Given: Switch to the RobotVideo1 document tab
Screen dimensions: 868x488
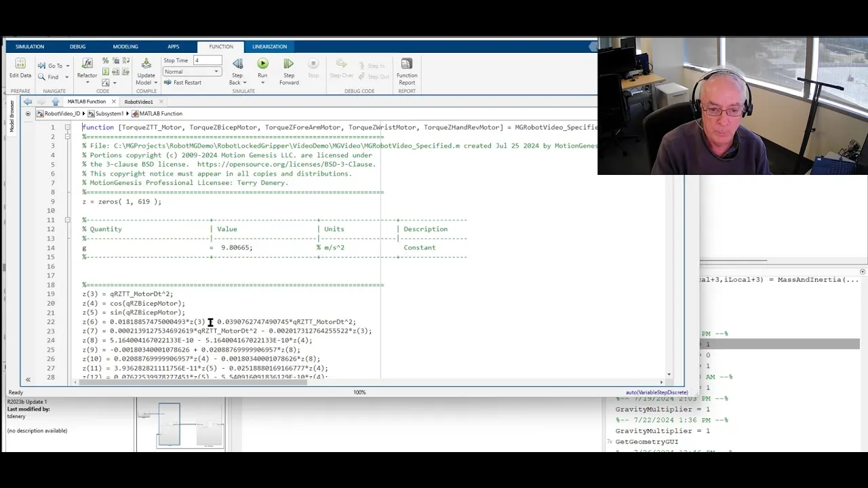Looking at the screenshot, I should click(x=138, y=102).
